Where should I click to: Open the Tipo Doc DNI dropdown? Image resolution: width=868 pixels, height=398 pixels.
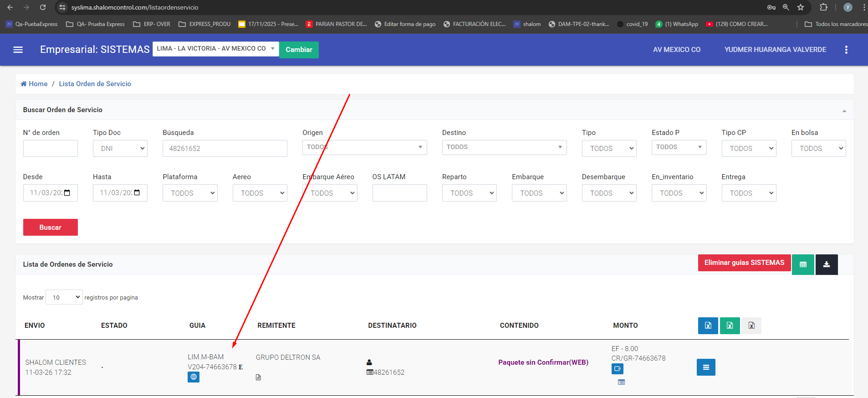[x=120, y=149]
